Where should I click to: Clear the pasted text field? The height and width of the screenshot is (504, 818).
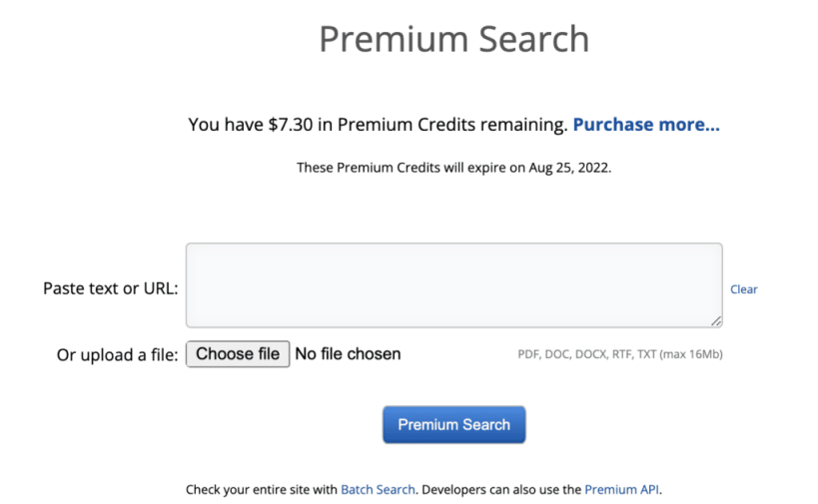click(743, 289)
